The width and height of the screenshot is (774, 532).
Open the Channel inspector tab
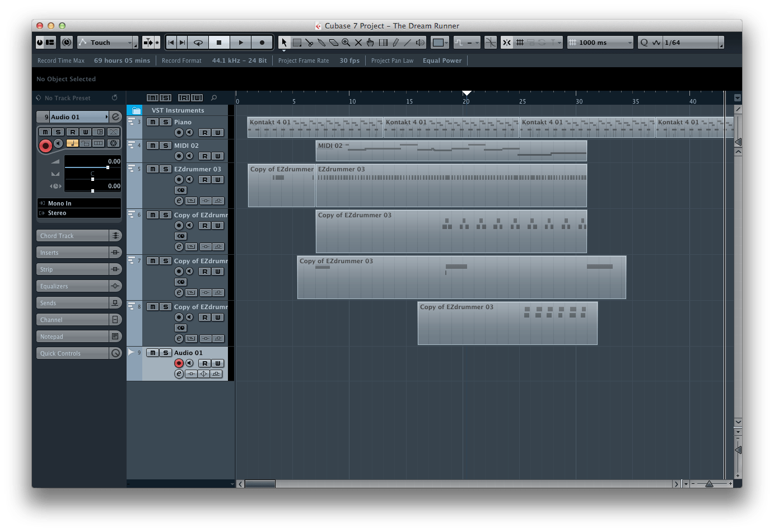(79, 320)
